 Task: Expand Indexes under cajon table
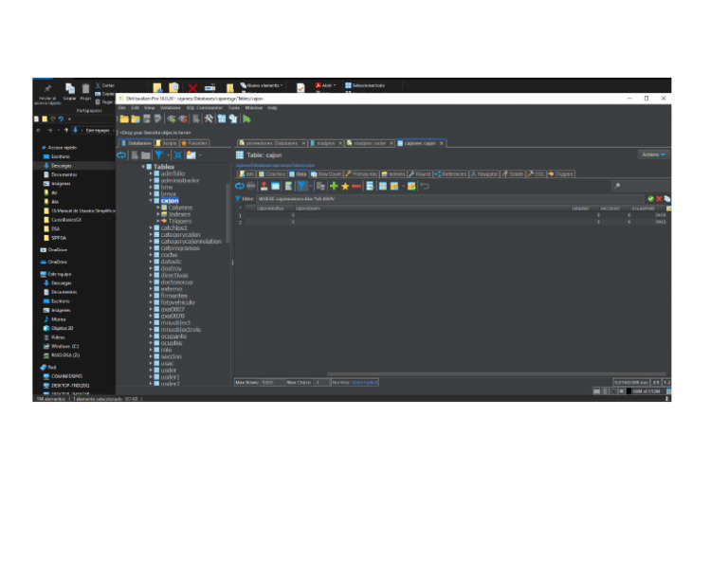(158, 214)
